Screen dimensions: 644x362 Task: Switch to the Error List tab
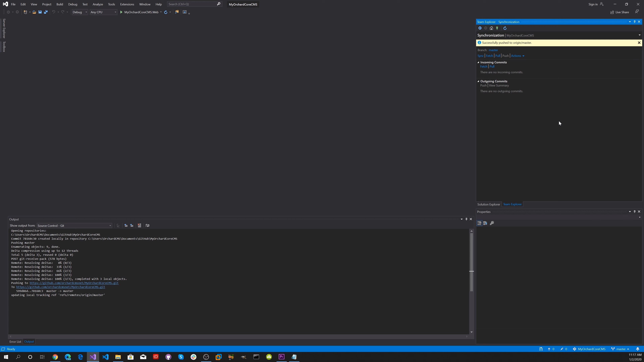click(15, 342)
